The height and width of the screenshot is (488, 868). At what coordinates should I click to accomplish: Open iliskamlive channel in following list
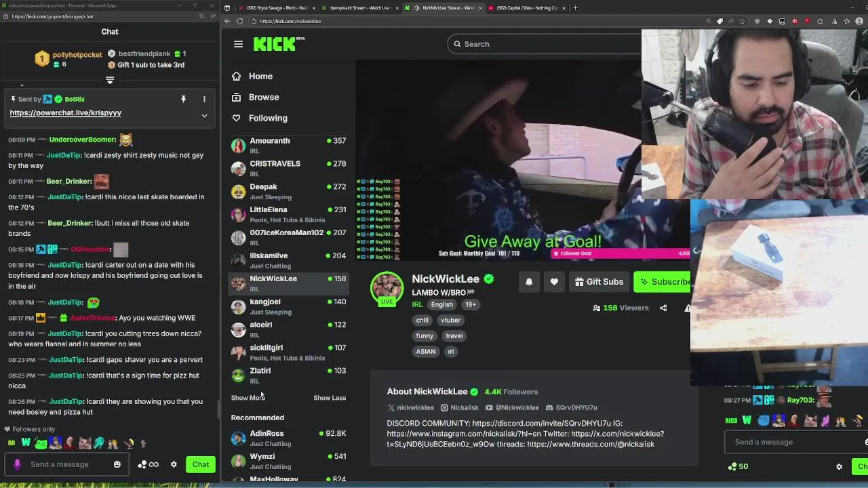[288, 260]
